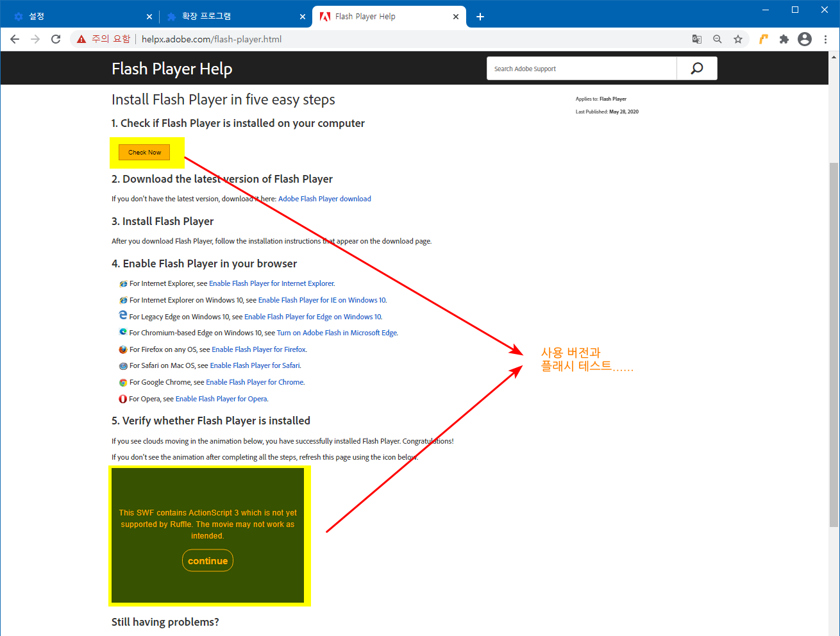Open the profile avatar icon
Image resolution: width=840 pixels, height=636 pixels.
[805, 39]
